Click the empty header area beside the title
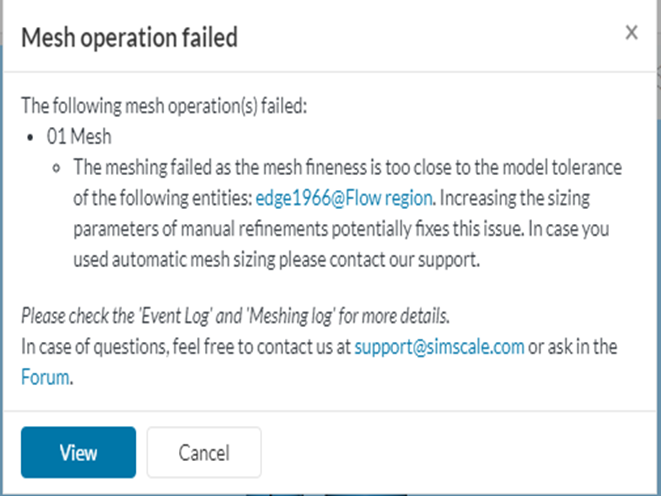 tap(430, 38)
